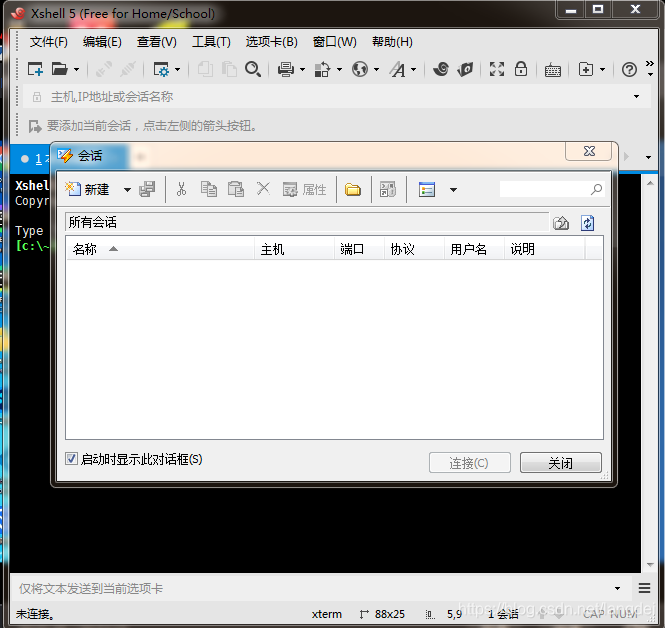Click the 说明 column header
665x628 pixels.
coord(544,249)
